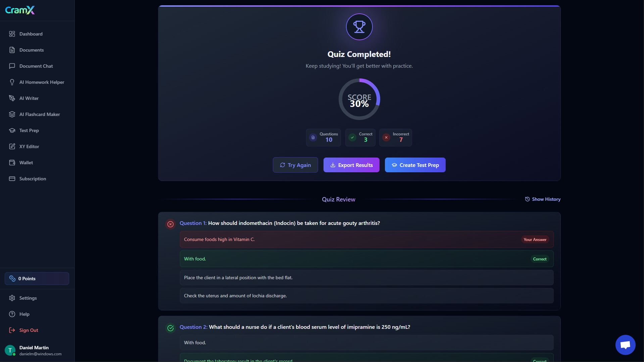This screenshot has width=644, height=362.
Task: Click the AI Flashcard Maker layers icon
Action: click(12, 114)
